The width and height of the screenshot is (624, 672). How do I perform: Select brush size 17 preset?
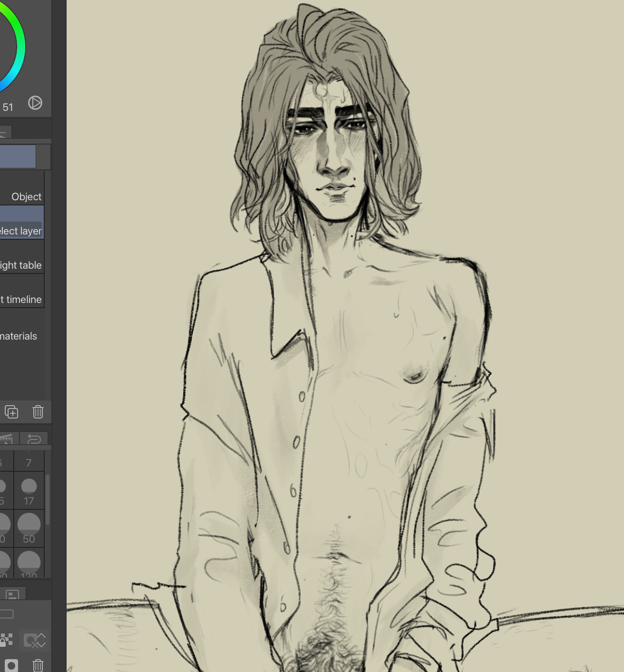click(x=29, y=490)
